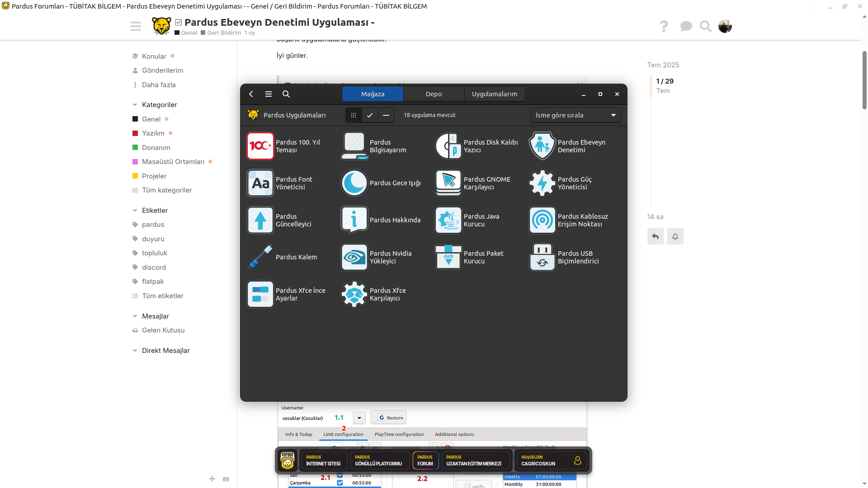868x488 pixels.
Task: Collapse the Etiketler sidebar section
Action: [135, 211]
